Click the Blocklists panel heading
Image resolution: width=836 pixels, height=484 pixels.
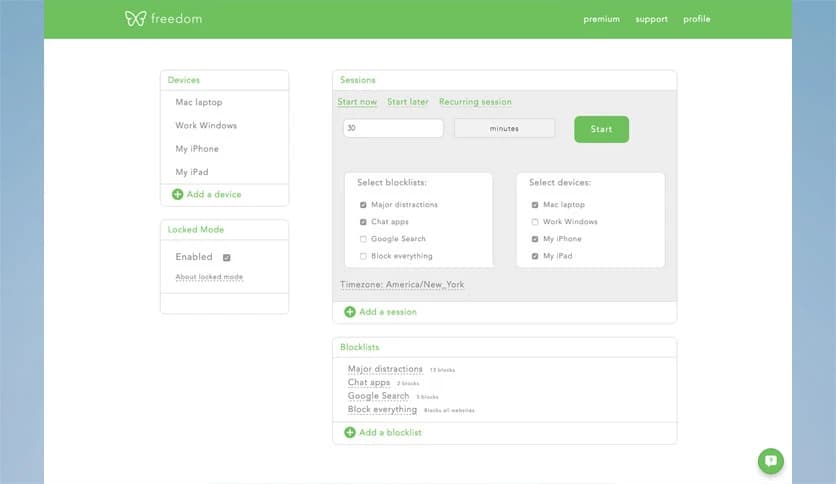pos(359,347)
